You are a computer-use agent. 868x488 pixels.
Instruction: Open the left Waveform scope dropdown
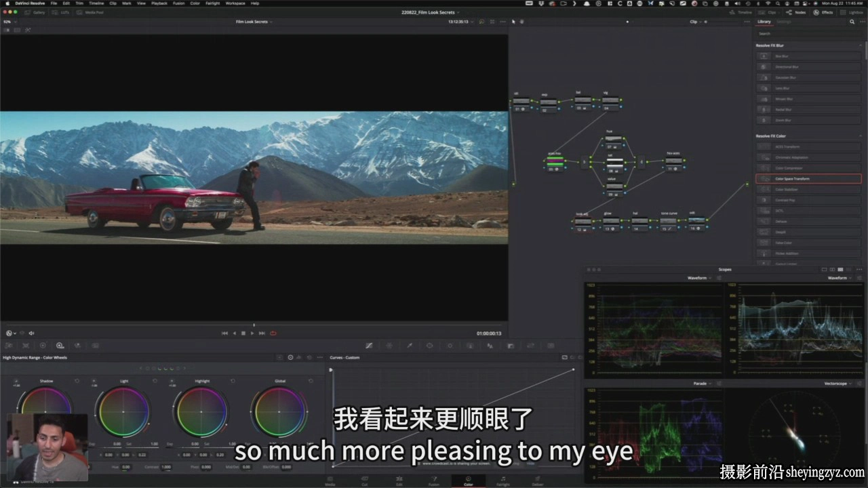[699, 278]
